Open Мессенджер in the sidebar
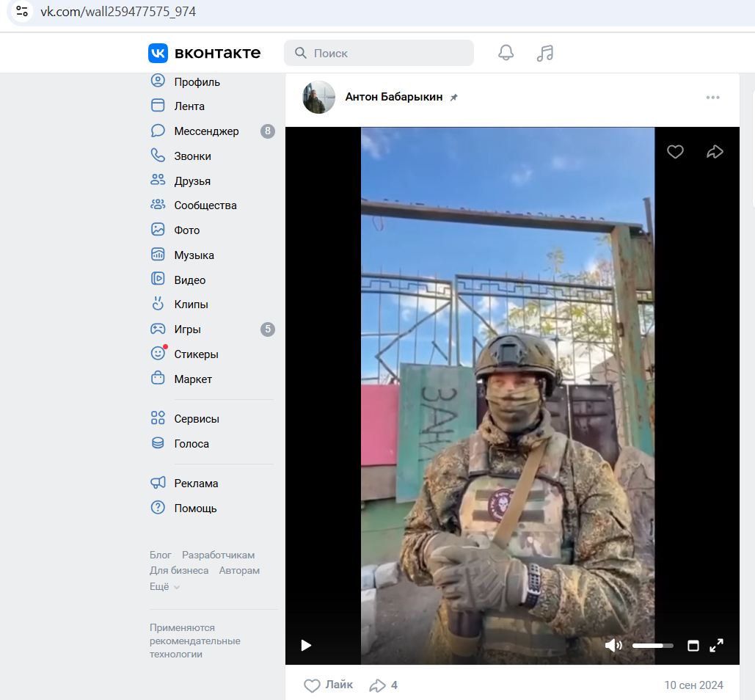 pos(206,131)
